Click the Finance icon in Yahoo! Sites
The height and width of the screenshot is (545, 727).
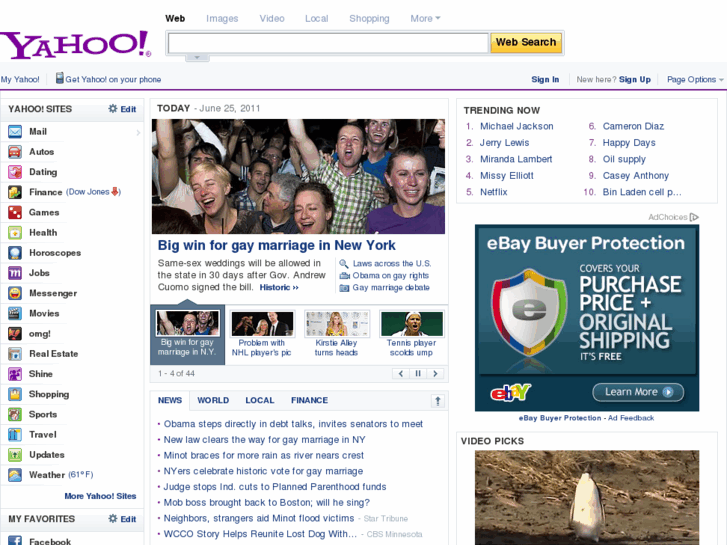pos(15,192)
